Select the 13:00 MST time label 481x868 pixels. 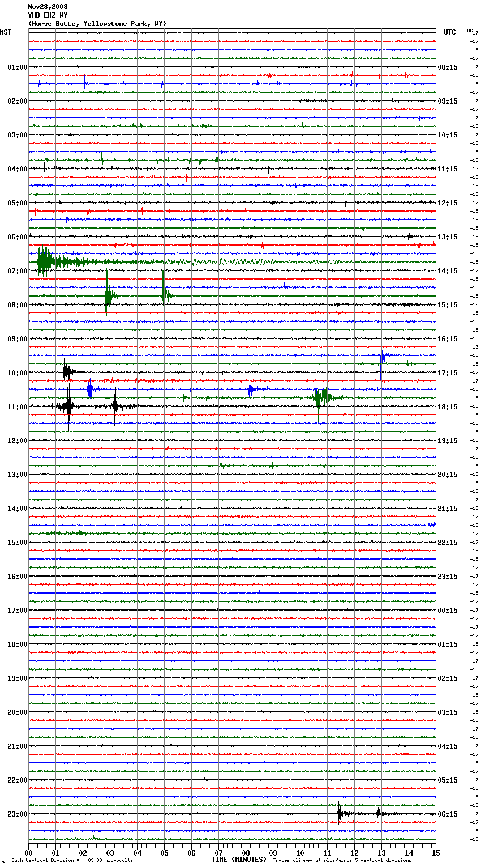[x=18, y=475]
